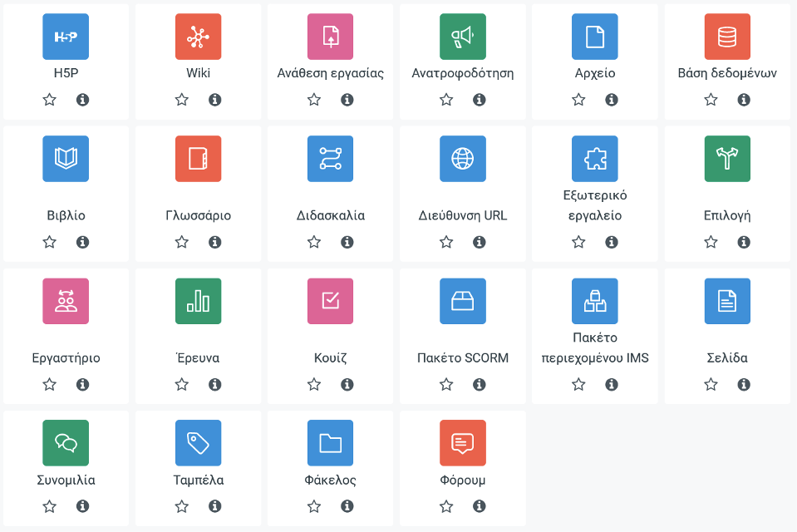797x532 pixels.
Task: Click the Βιβλίο book icon
Action: 66,159
